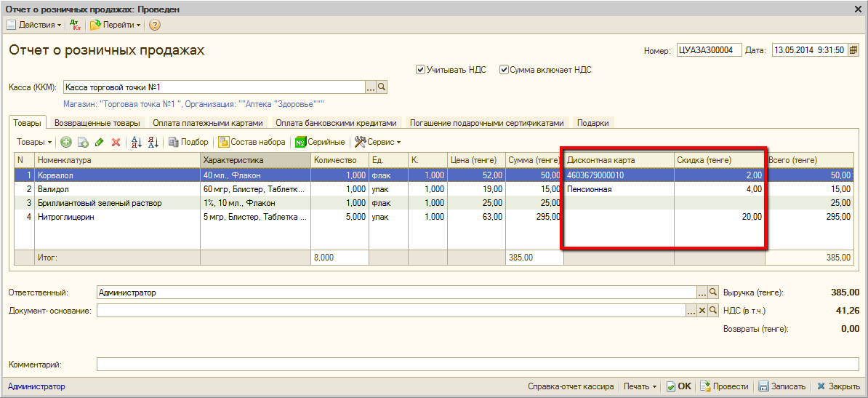Viewport: 868px width, 398px height.
Task: Open calendar picker next to Дата field
Action: [853, 50]
